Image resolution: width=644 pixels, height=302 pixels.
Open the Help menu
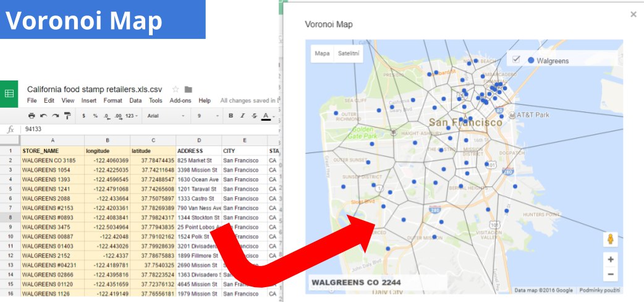[x=205, y=100]
